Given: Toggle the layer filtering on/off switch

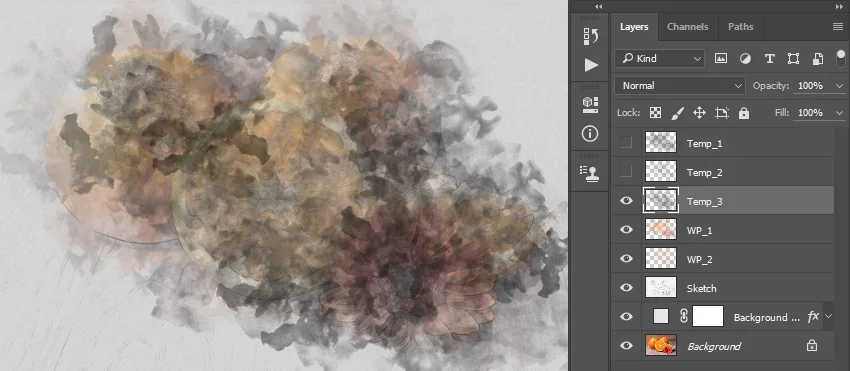Looking at the screenshot, I should point(841,58).
